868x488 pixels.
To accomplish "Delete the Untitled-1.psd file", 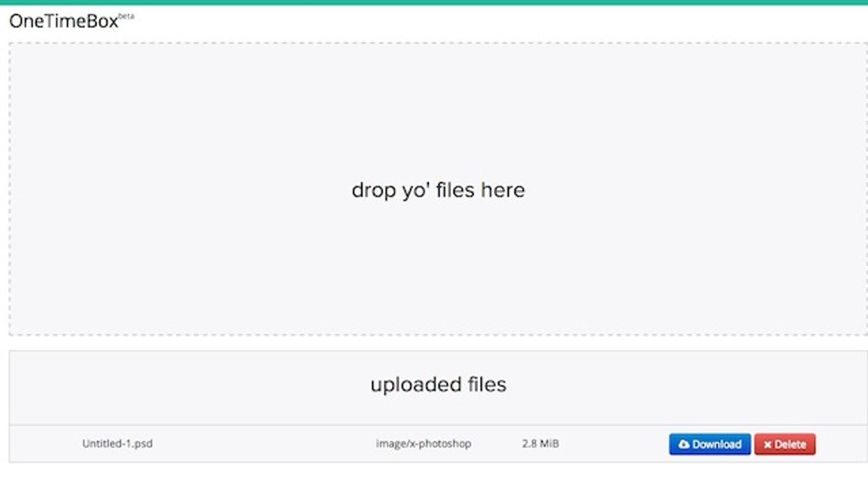I will pyautogui.click(x=785, y=444).
